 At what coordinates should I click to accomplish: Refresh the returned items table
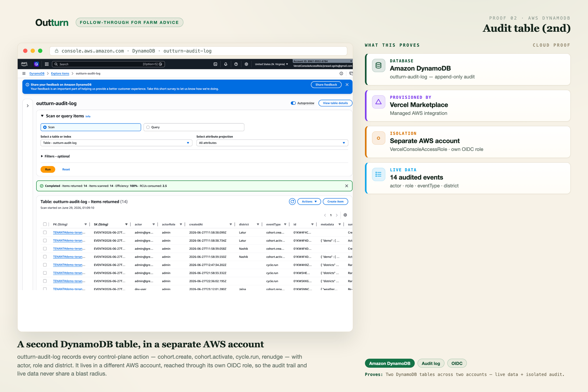click(292, 202)
